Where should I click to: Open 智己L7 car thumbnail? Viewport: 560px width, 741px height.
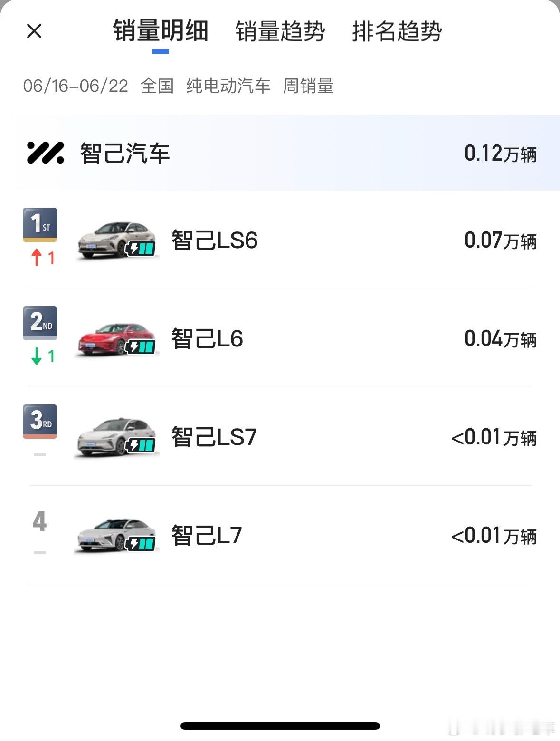(x=117, y=536)
